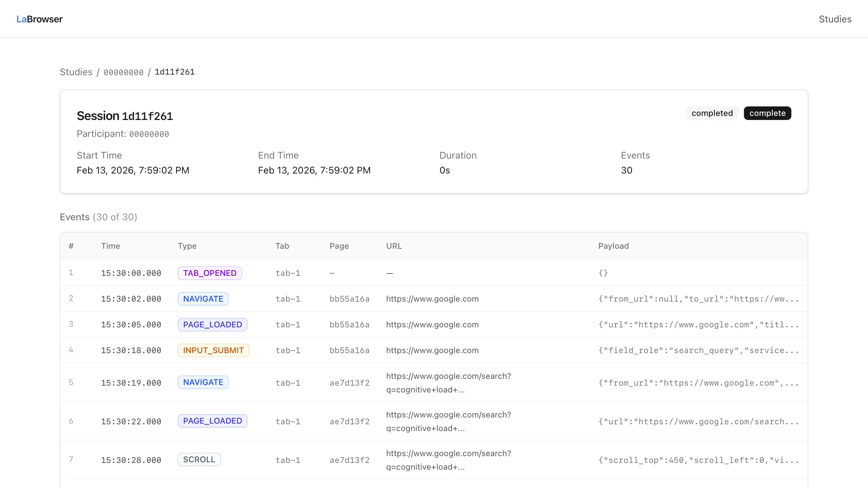Image resolution: width=868 pixels, height=488 pixels.
Task: Click the Type column header
Action: (187, 246)
